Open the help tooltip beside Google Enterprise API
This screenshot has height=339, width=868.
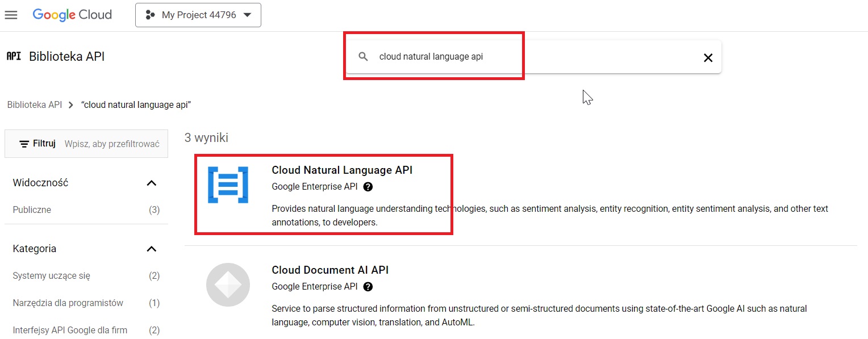(368, 186)
